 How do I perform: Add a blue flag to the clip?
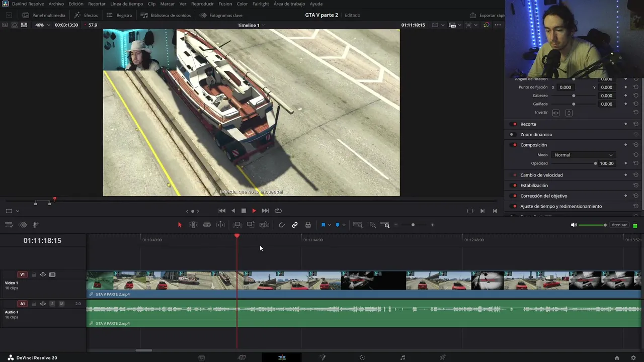(323, 225)
